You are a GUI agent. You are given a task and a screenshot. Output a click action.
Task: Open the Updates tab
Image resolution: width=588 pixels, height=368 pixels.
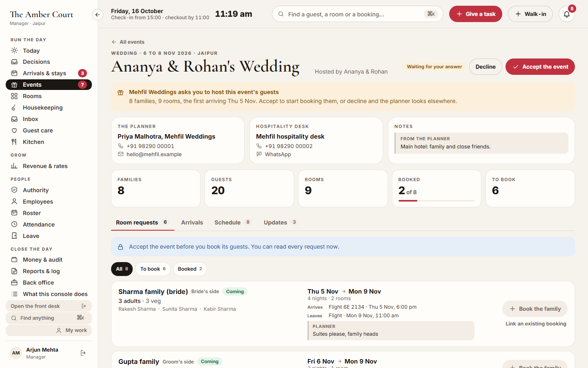[x=281, y=222]
